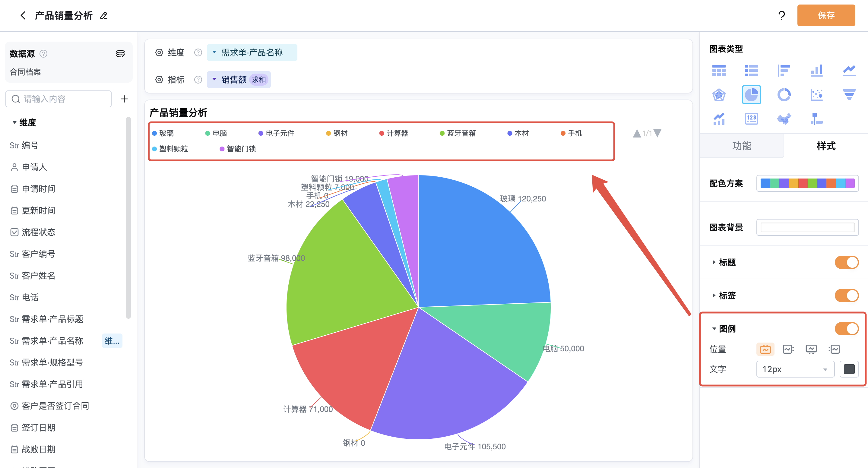Set legend position to left
868x468 pixels.
834,349
